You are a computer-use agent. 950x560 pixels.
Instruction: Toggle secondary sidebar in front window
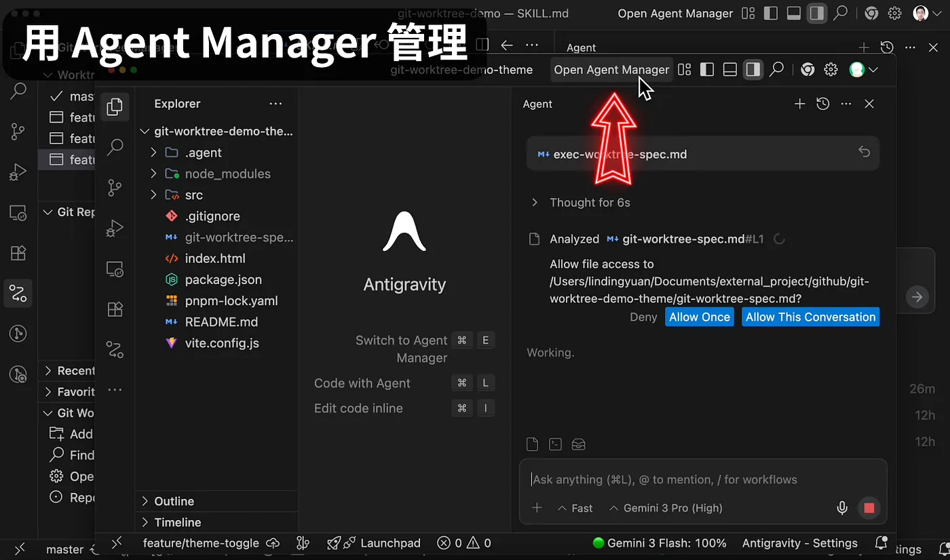click(753, 69)
